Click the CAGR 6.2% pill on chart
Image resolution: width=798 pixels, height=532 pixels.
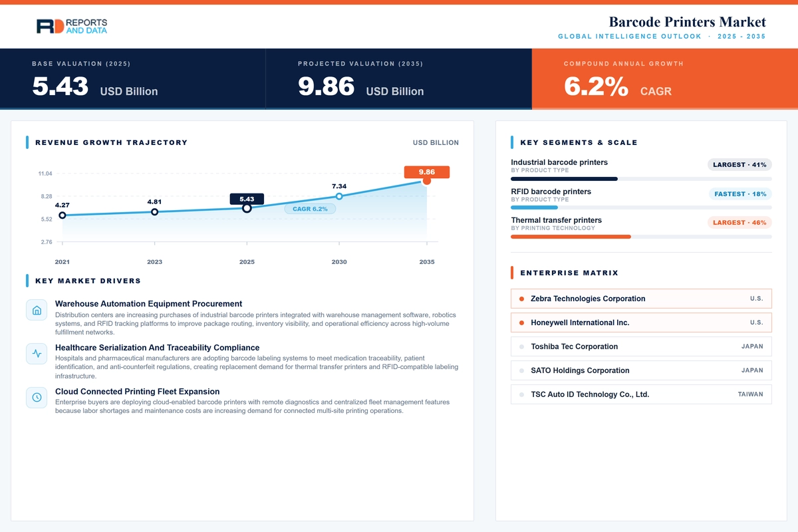click(310, 209)
